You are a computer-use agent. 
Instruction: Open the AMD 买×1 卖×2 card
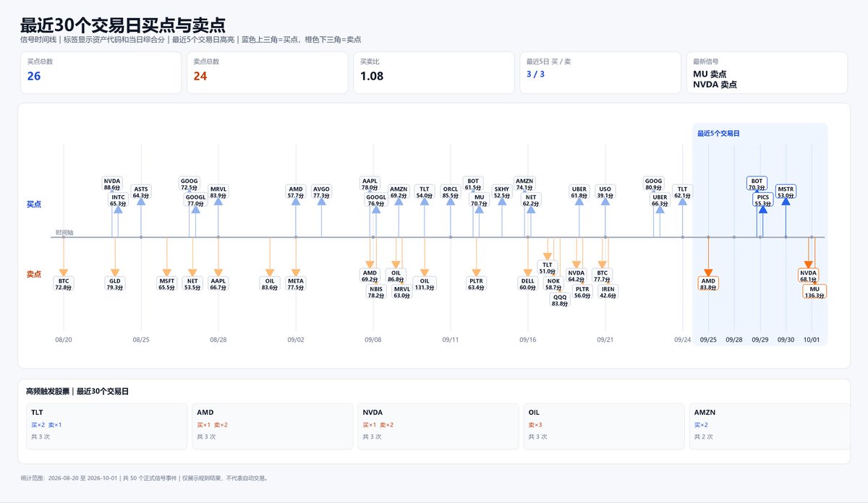pyautogui.click(x=272, y=426)
